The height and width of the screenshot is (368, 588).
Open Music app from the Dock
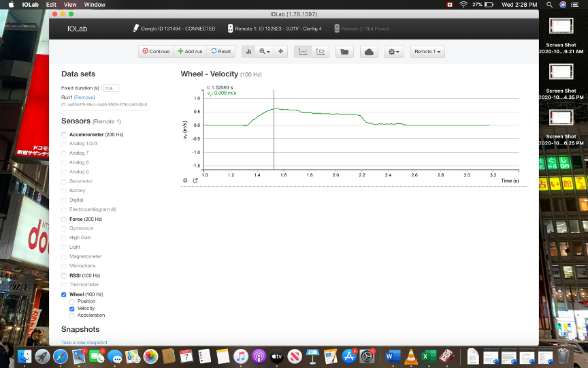241,356
